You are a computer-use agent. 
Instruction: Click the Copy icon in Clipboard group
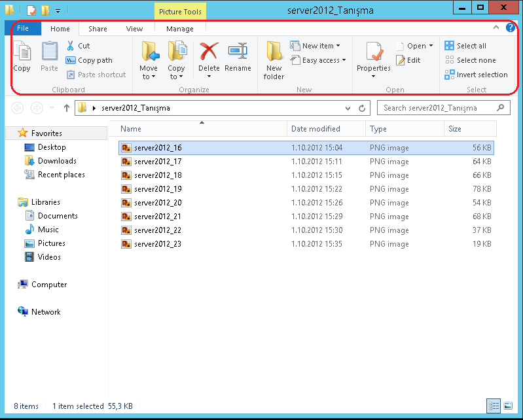[x=22, y=52]
